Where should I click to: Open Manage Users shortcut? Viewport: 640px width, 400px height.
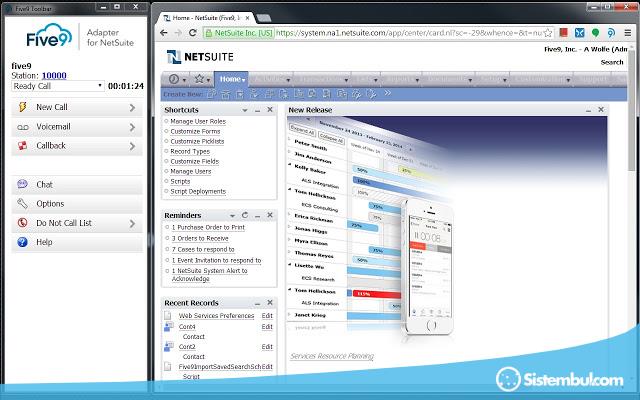pos(191,171)
